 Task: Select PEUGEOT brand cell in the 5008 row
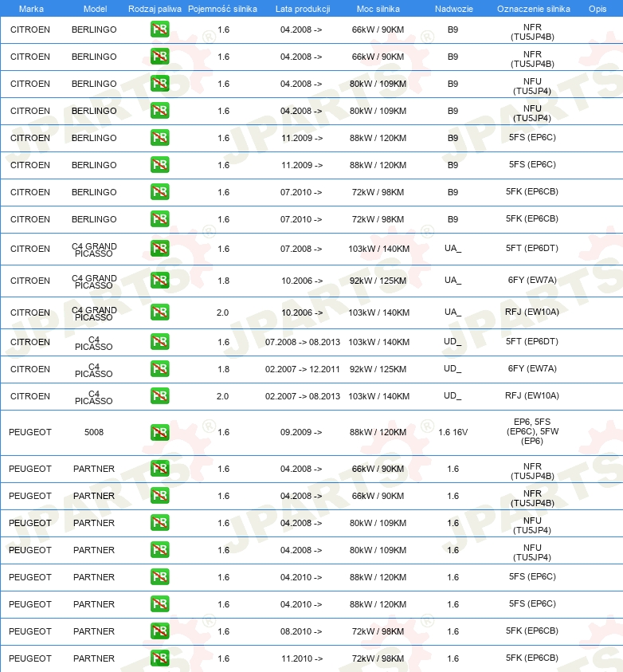pos(30,432)
